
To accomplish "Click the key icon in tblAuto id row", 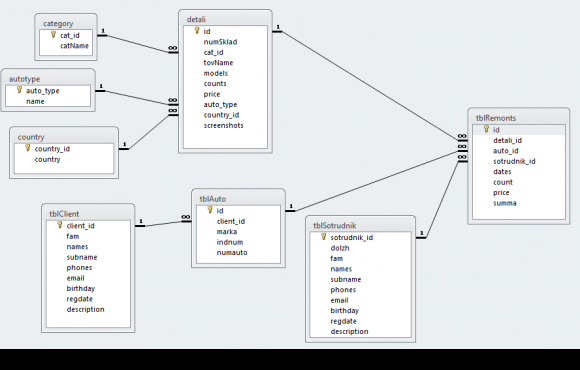I will (210, 210).
